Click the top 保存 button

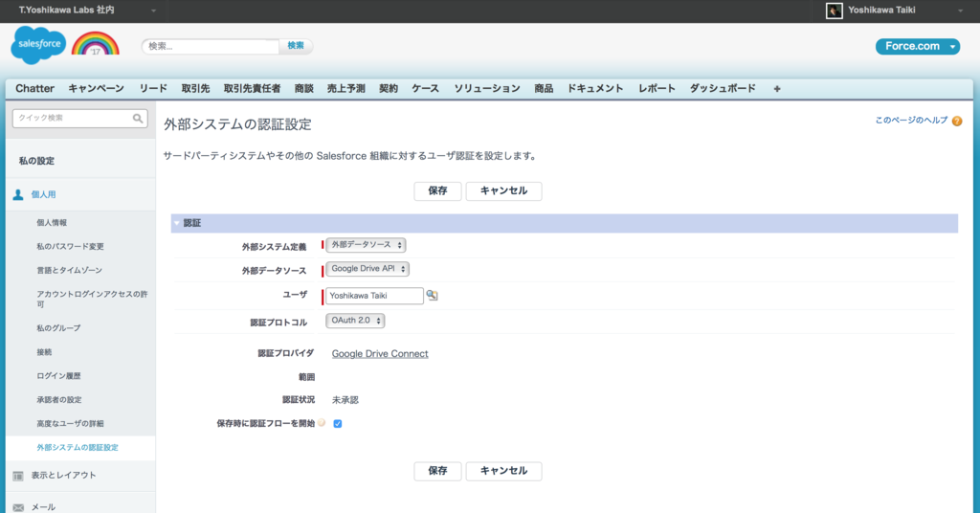(x=437, y=191)
